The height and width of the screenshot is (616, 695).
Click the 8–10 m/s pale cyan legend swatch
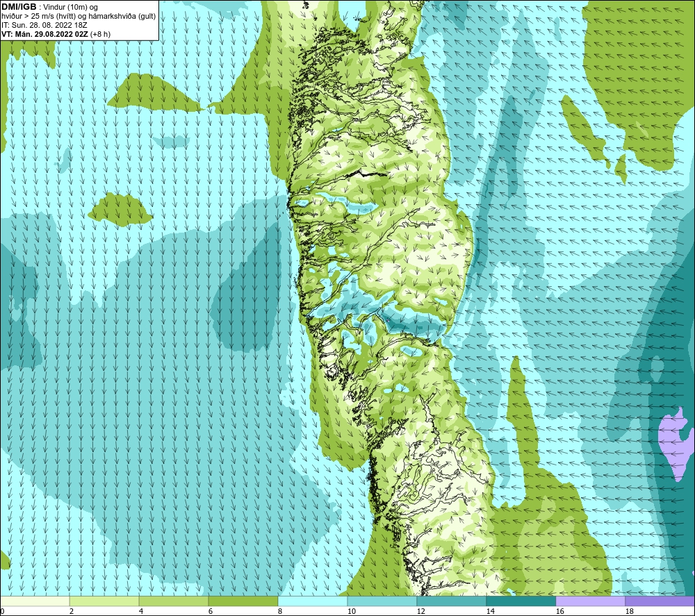click(x=313, y=601)
